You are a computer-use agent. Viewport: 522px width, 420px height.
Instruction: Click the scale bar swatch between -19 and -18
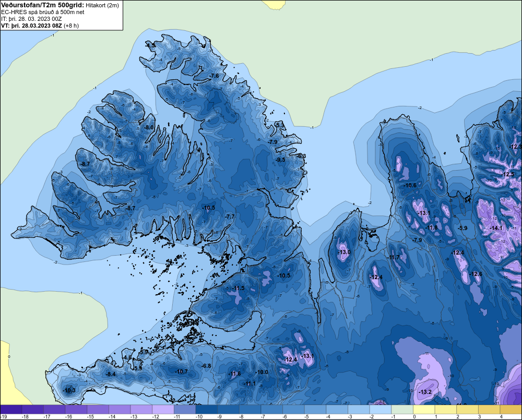[x=11, y=410]
